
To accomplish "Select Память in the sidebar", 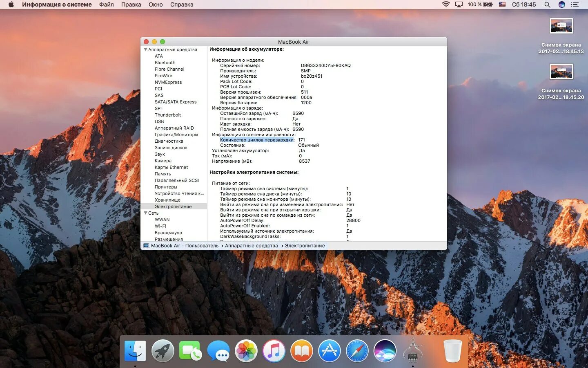I will (163, 174).
